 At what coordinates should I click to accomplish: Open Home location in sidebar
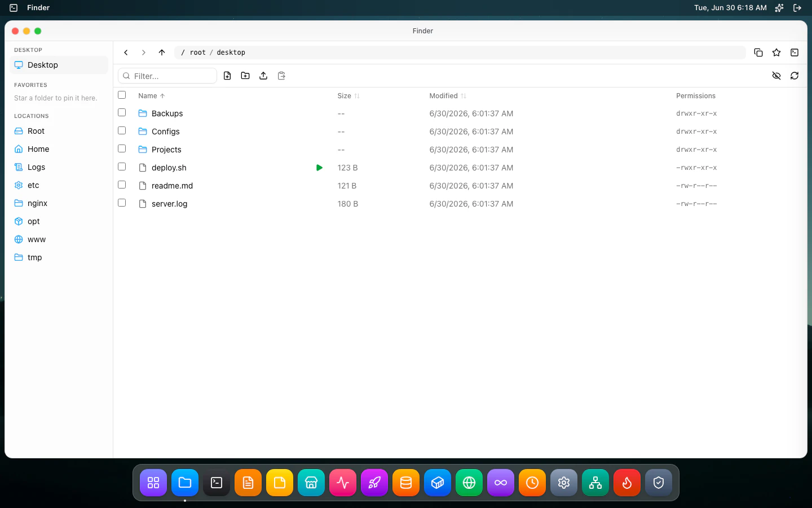[59, 149]
